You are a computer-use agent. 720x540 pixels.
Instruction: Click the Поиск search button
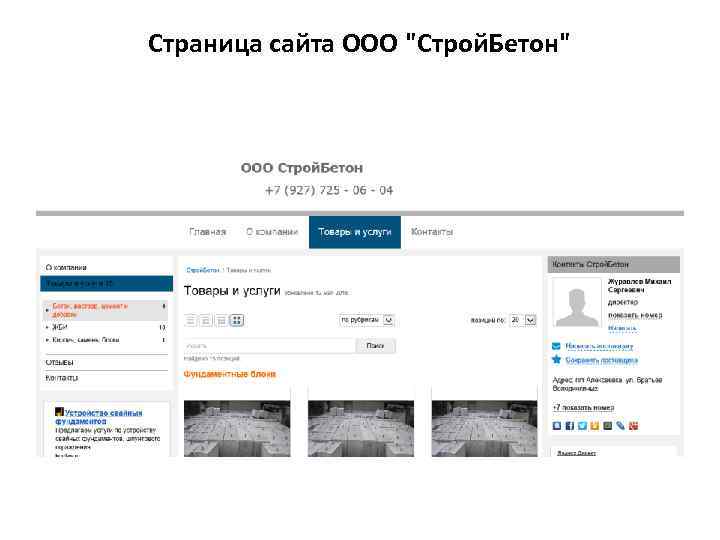point(375,346)
